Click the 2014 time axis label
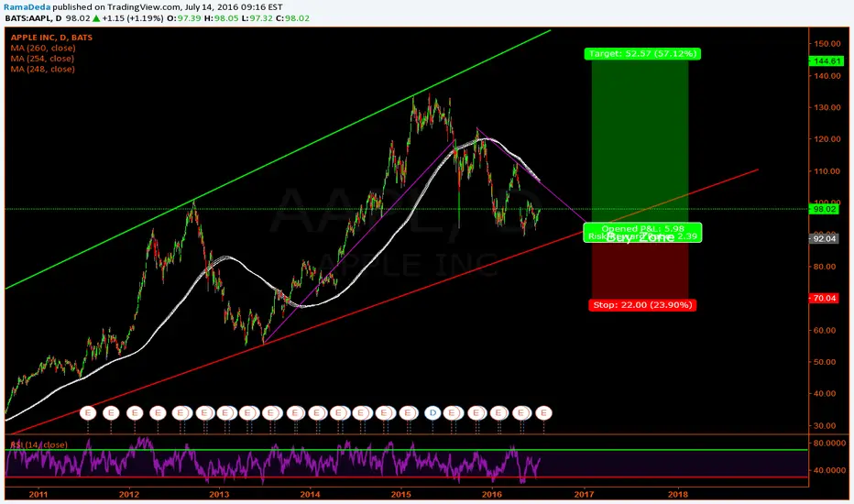The height and width of the screenshot is (504, 854). [310, 494]
